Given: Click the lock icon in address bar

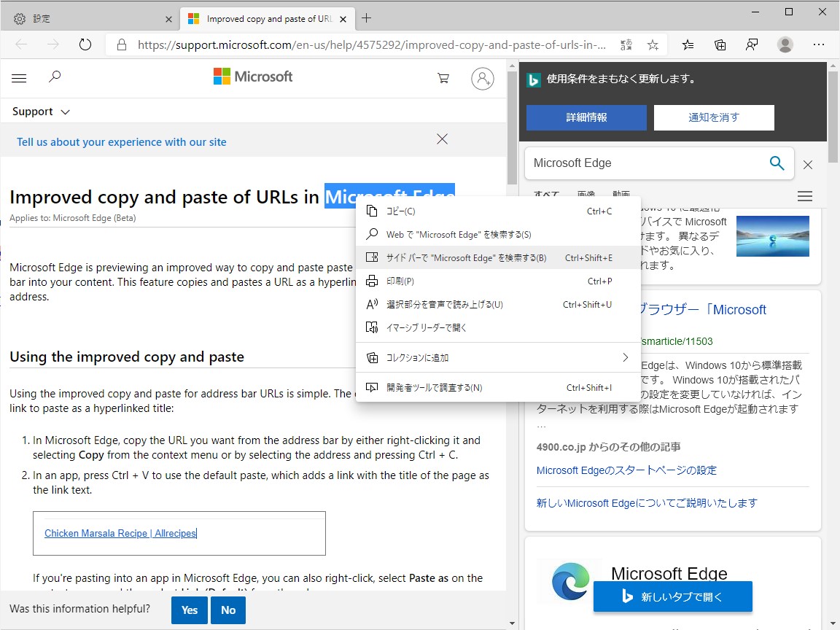Looking at the screenshot, I should tap(122, 44).
